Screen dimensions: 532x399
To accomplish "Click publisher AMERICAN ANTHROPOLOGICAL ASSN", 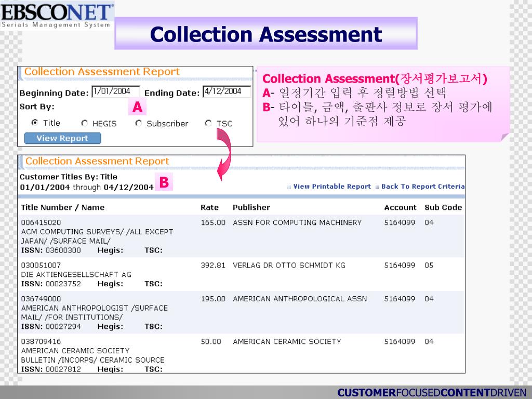I will coord(300,299).
